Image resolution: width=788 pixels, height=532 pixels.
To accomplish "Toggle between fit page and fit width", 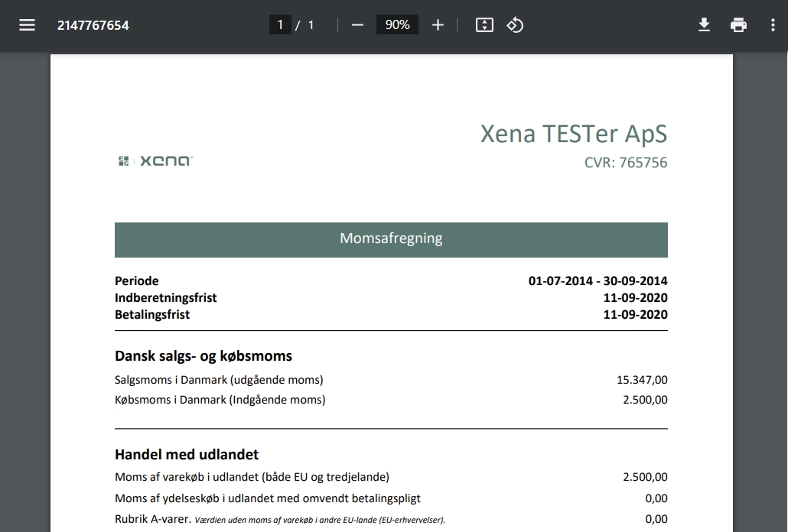I will click(484, 24).
